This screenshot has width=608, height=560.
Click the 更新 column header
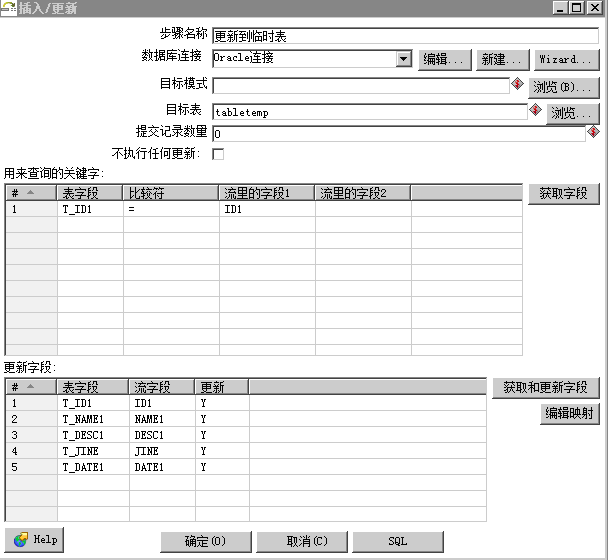tap(222, 387)
